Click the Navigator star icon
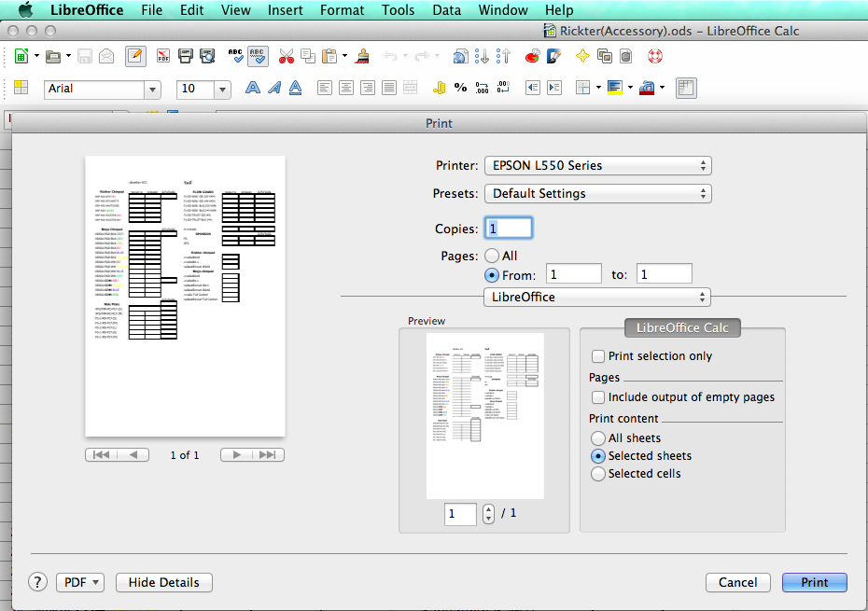This screenshot has height=611, width=868. (582, 56)
